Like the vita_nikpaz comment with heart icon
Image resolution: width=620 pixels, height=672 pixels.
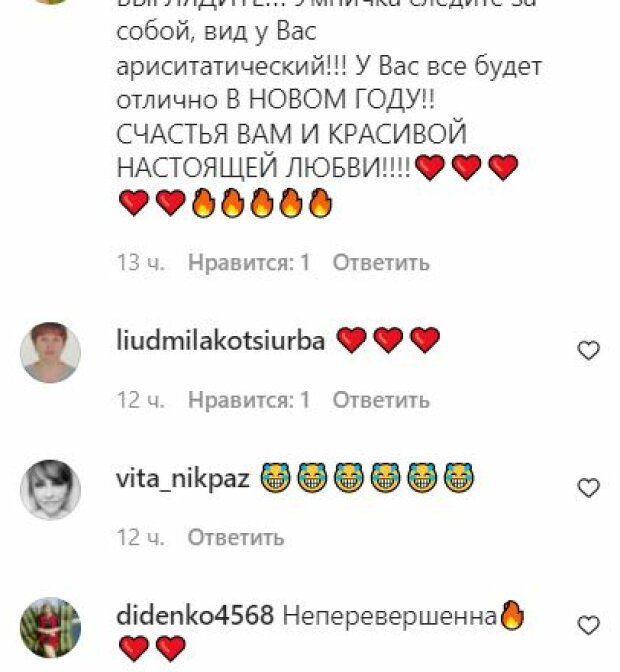pos(589,488)
